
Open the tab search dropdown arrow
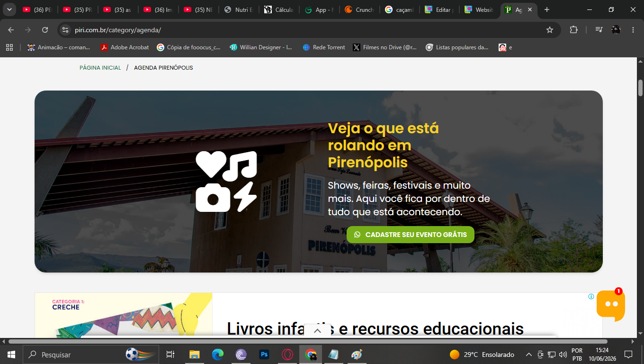[9, 9]
